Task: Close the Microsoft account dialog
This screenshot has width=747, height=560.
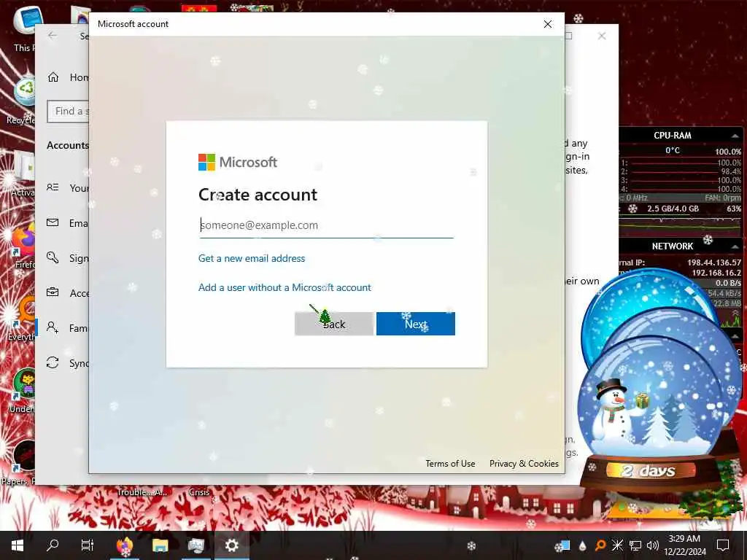Action: [x=548, y=24]
